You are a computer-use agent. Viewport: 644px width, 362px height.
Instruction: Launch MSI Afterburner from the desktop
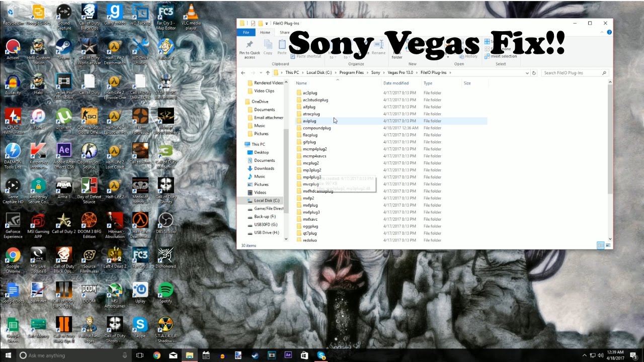click(115, 296)
